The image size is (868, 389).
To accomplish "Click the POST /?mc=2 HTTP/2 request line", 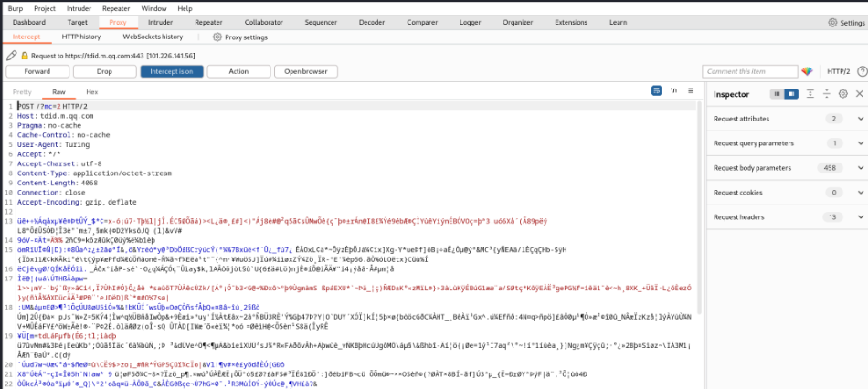I will 53,106.
